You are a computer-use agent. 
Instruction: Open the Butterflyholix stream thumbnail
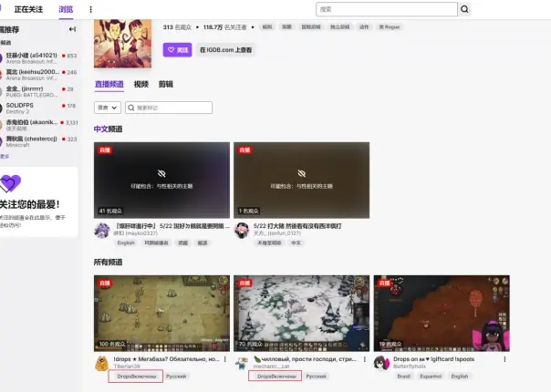point(442,314)
